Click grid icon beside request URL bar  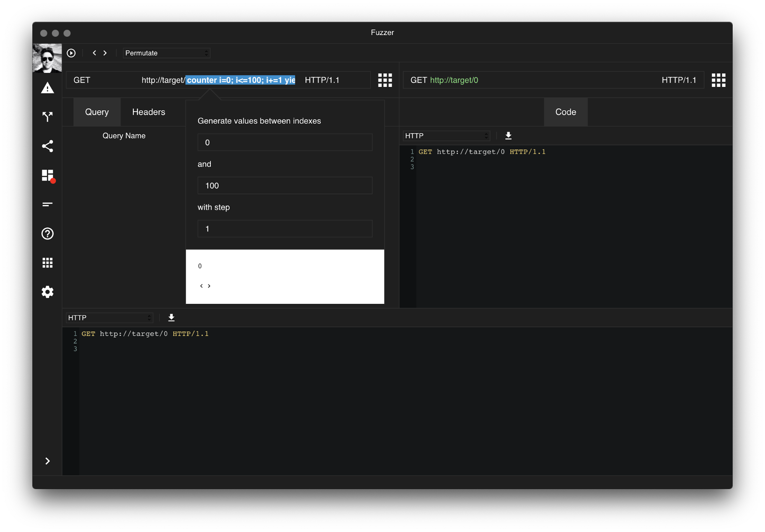[x=385, y=80]
